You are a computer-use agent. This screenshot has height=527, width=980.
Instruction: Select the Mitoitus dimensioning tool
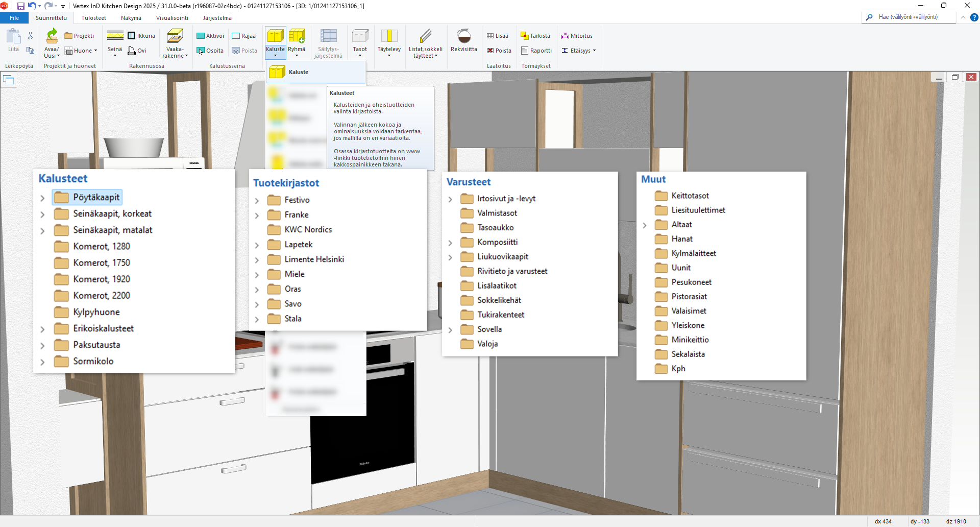coord(577,36)
